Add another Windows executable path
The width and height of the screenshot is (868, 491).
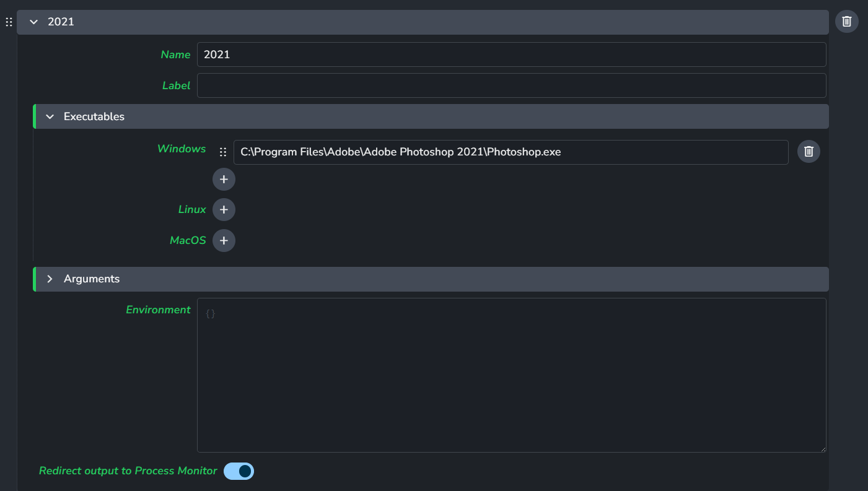224,180
